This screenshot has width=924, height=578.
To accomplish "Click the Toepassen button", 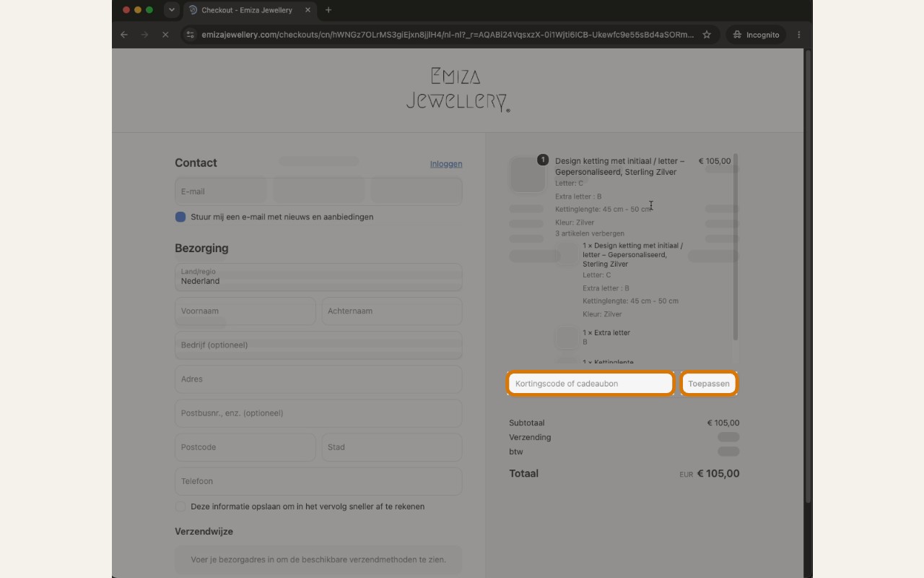I will [709, 384].
